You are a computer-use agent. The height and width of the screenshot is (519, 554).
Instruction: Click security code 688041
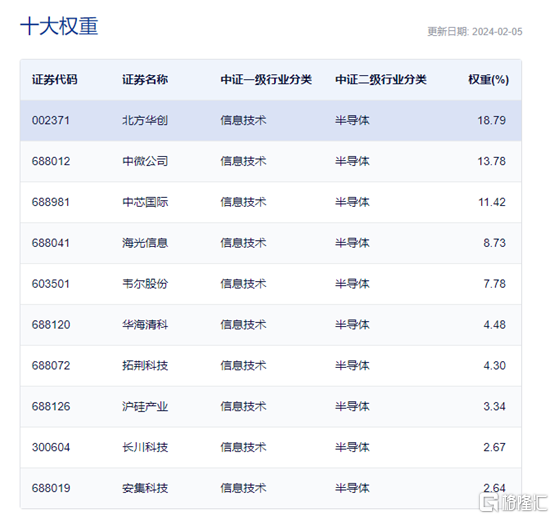51,243
